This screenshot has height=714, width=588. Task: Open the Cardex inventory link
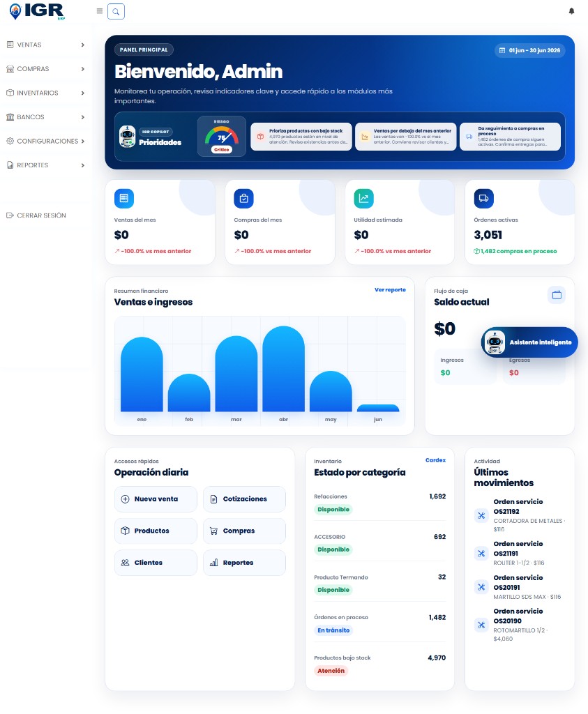coord(435,460)
